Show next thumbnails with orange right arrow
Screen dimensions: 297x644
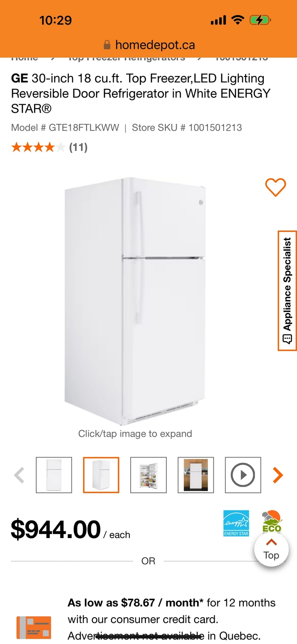278,475
